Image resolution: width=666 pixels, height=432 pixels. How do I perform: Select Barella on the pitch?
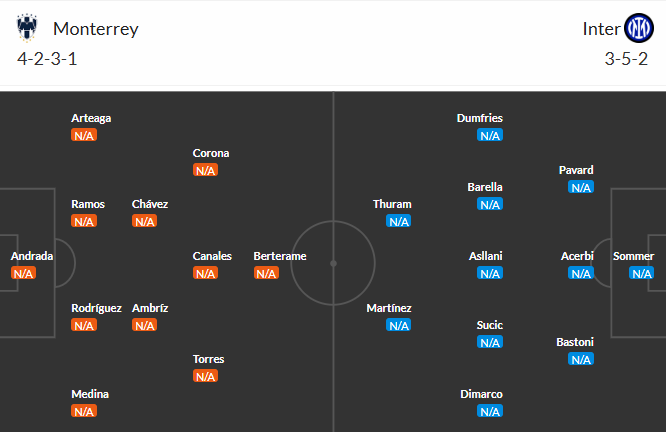(x=485, y=187)
